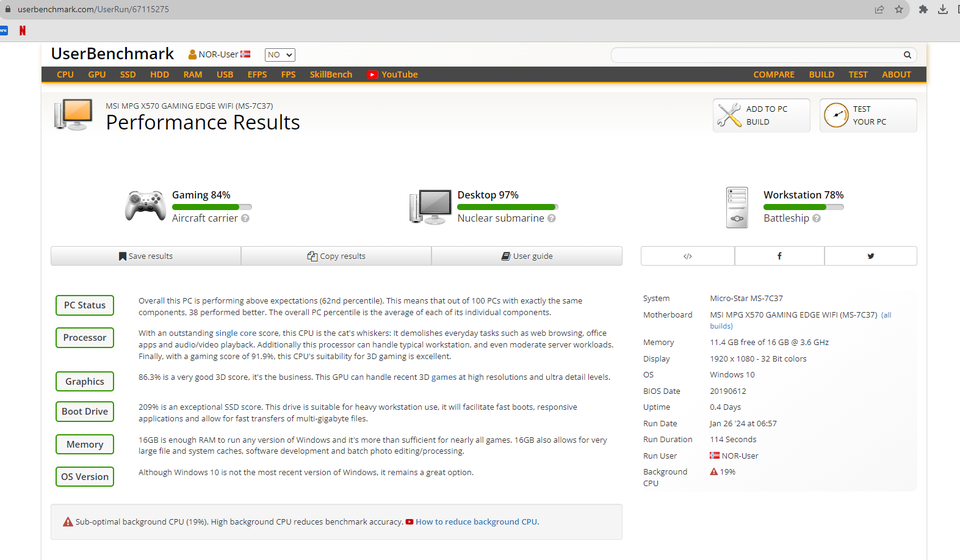Click the Nuclear submarine help question mark

click(552, 218)
